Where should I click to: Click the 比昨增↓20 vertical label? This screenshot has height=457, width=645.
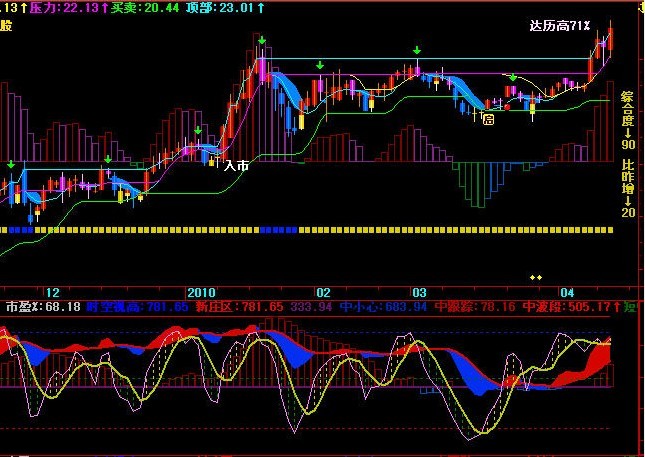point(628,188)
